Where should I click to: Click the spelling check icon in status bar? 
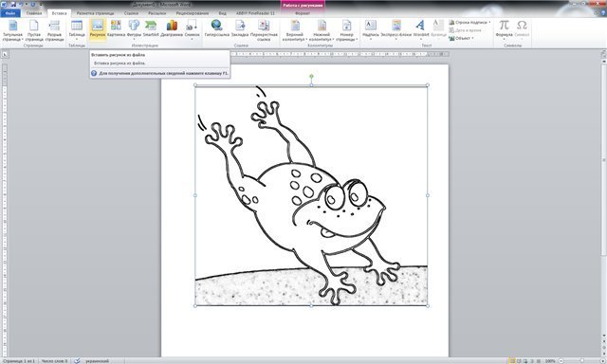[77, 361]
